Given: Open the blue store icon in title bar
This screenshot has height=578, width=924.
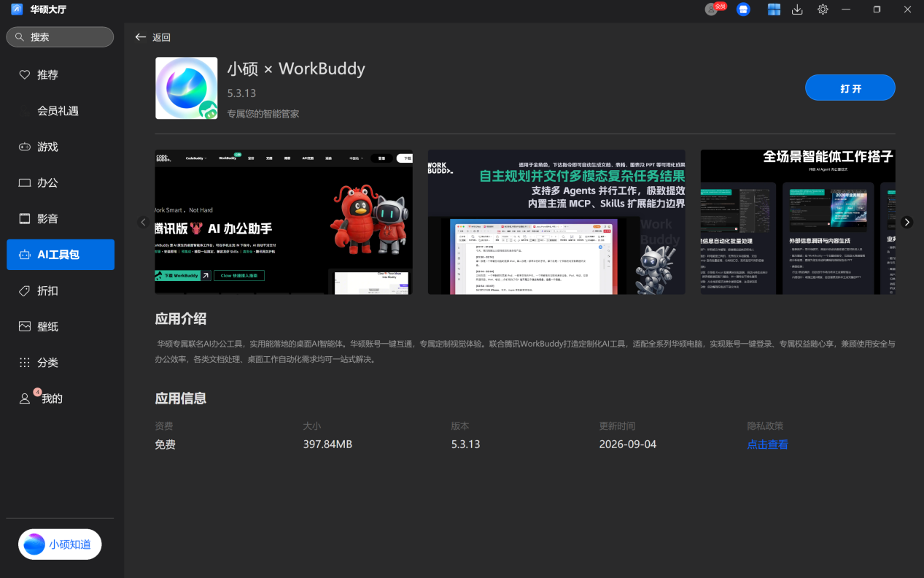Looking at the screenshot, I should (x=743, y=9).
